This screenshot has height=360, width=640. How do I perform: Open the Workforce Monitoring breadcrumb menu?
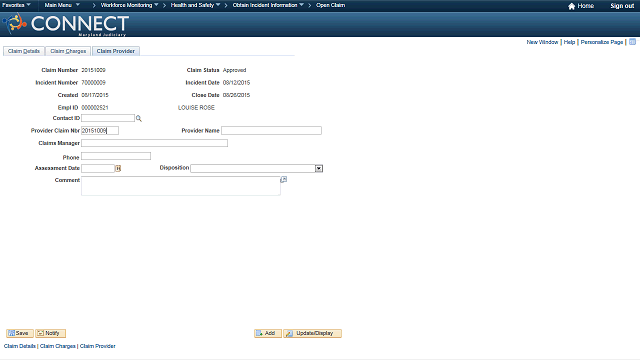pos(129,5)
